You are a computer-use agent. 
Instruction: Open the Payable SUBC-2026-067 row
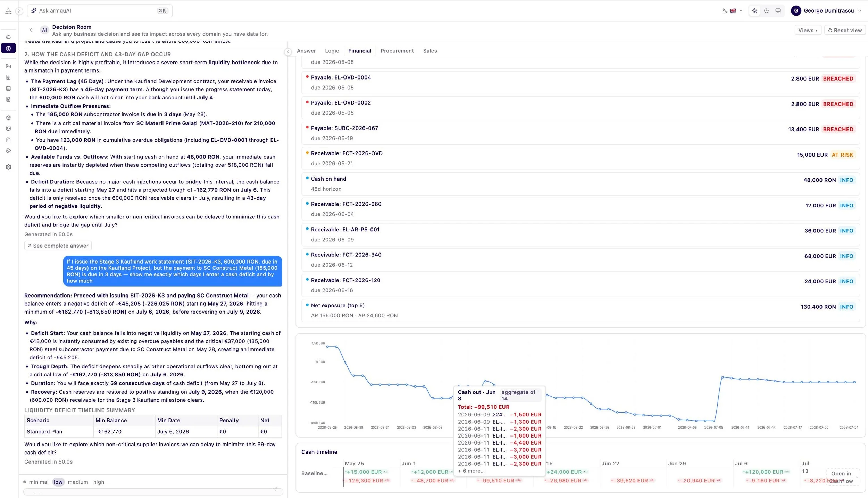(x=581, y=133)
